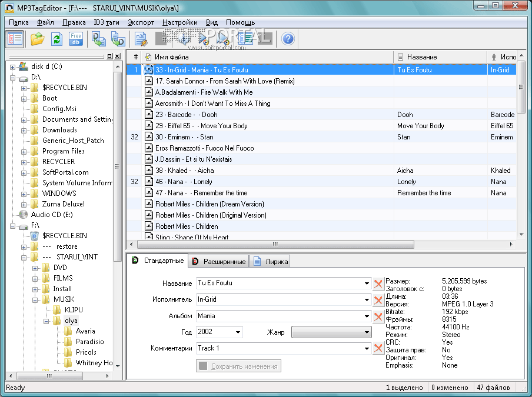Clear the Альбом field with red X
Viewport: 532px width, 397px height.
coord(378,316)
